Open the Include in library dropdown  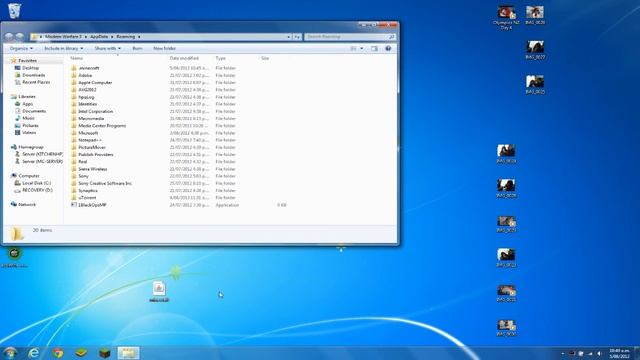64,48
